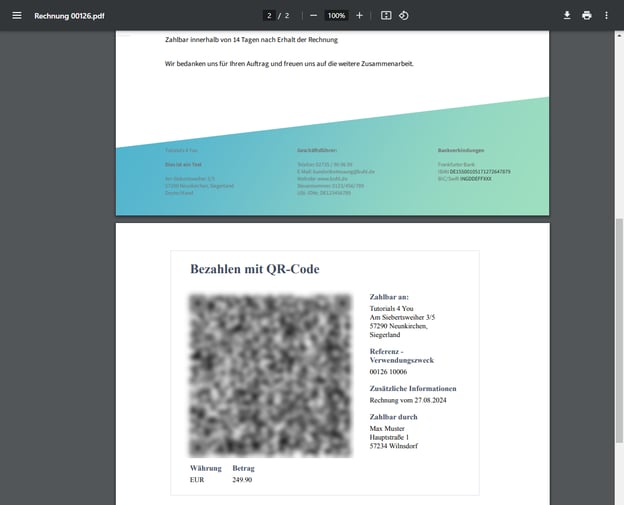Image resolution: width=624 pixels, height=505 pixels.
Task: Open the sidebar menu (hamburger icon)
Action: [x=16, y=15]
